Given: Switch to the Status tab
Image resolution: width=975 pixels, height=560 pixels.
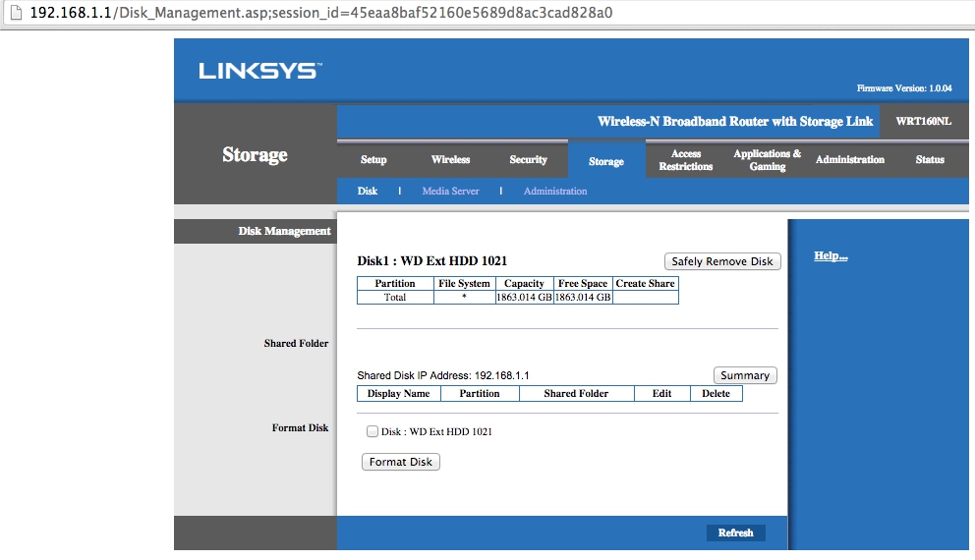Looking at the screenshot, I should [930, 160].
